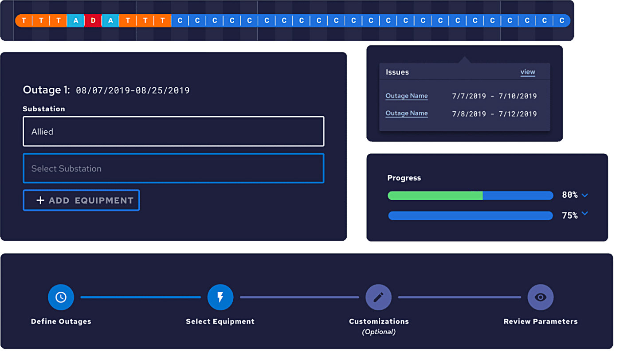Select the red D segment in timeline
Viewport: 624px width, 364px height.
(93, 20)
